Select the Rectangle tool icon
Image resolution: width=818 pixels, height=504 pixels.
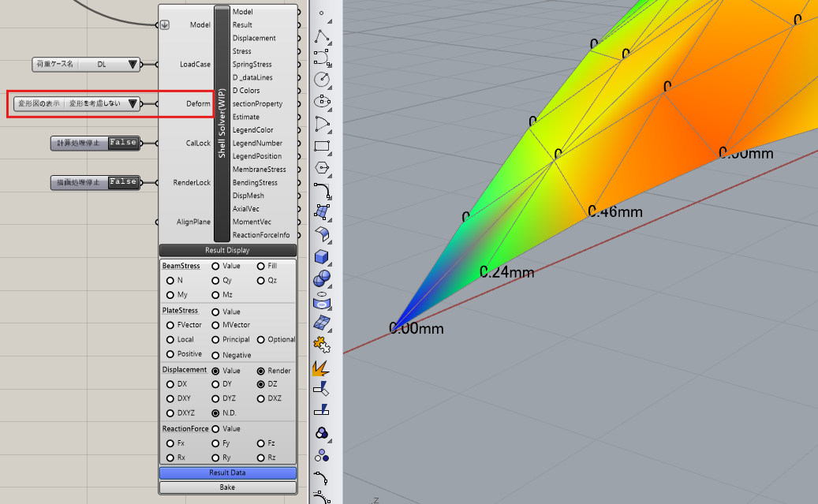click(321, 146)
